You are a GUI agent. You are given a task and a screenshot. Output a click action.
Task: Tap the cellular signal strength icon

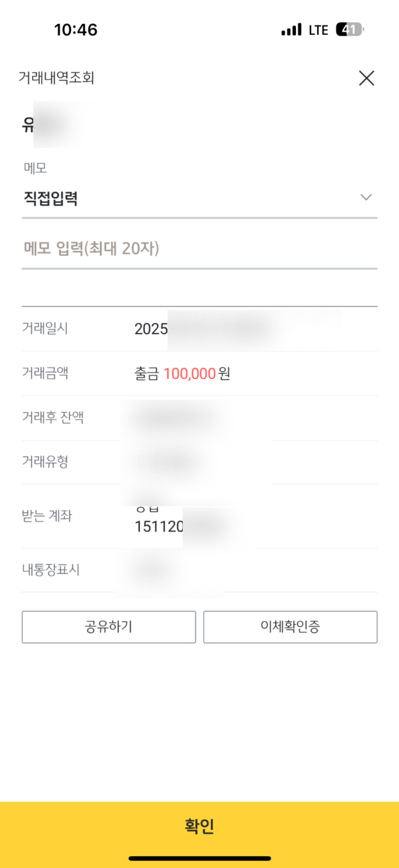(291, 30)
